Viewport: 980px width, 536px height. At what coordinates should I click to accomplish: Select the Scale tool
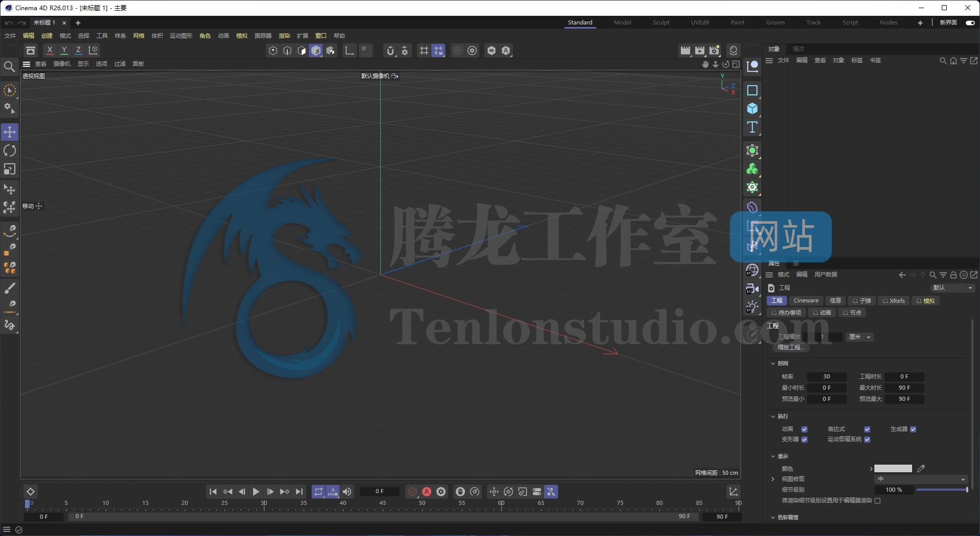point(10,169)
